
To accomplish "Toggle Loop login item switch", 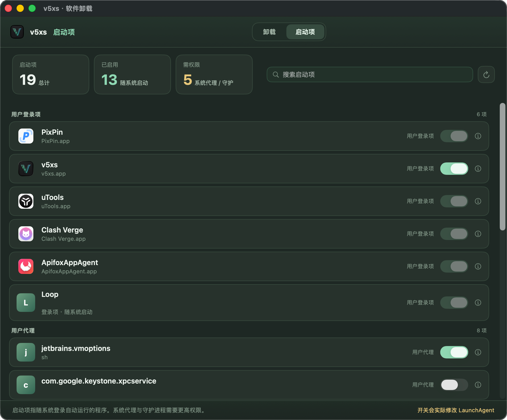I will pos(454,303).
